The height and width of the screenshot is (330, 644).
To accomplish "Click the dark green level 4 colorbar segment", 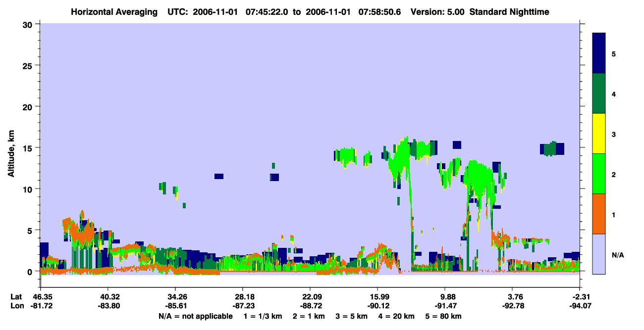I will click(599, 94).
